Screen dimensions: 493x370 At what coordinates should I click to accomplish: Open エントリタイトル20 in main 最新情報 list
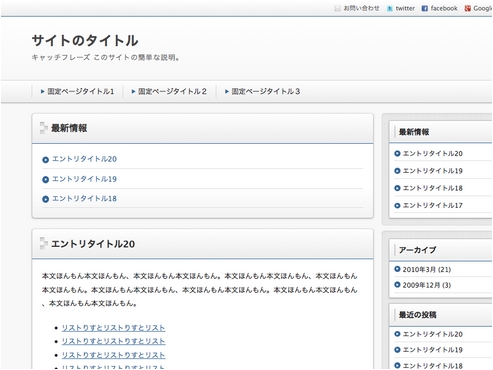tap(84, 159)
